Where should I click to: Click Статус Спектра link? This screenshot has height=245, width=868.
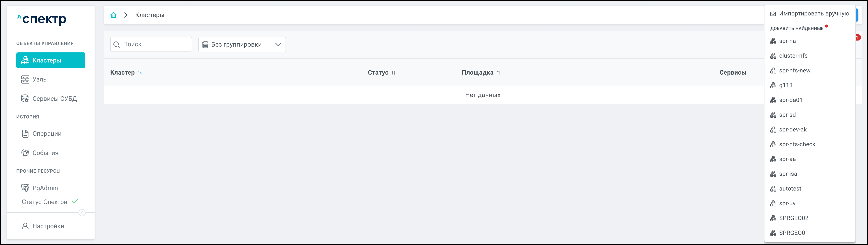coord(44,202)
